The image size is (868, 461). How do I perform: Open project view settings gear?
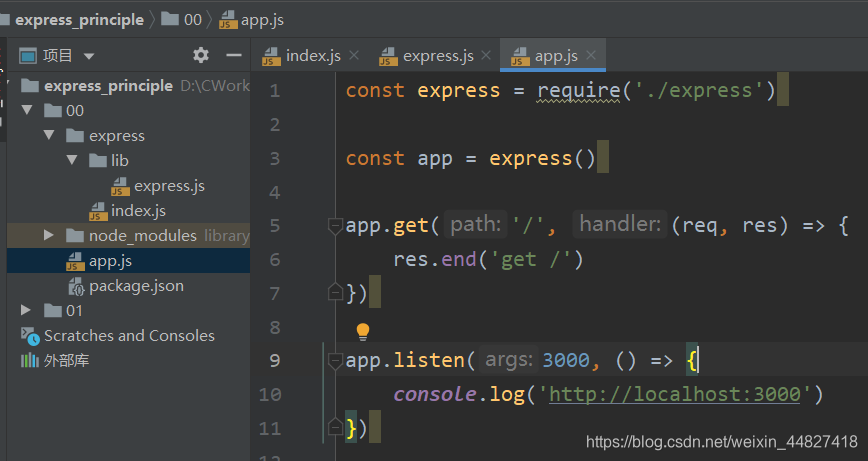pyautogui.click(x=200, y=55)
